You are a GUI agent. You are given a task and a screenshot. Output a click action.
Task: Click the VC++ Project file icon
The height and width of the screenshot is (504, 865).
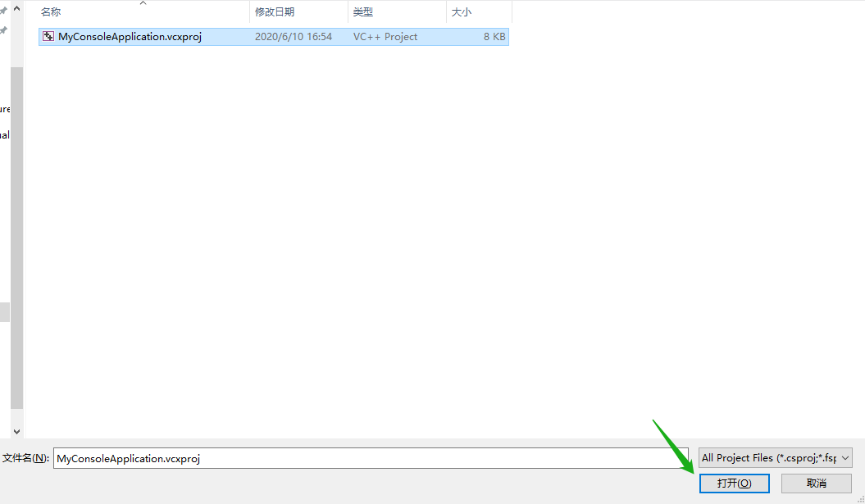[48, 36]
